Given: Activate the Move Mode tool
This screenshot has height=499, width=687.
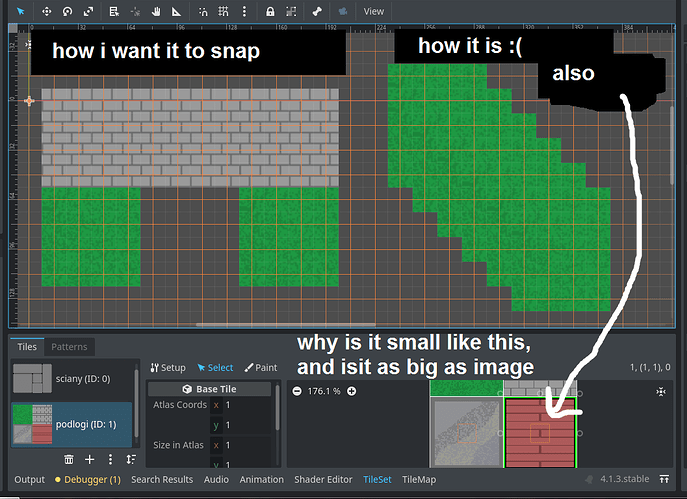Looking at the screenshot, I should [46, 11].
